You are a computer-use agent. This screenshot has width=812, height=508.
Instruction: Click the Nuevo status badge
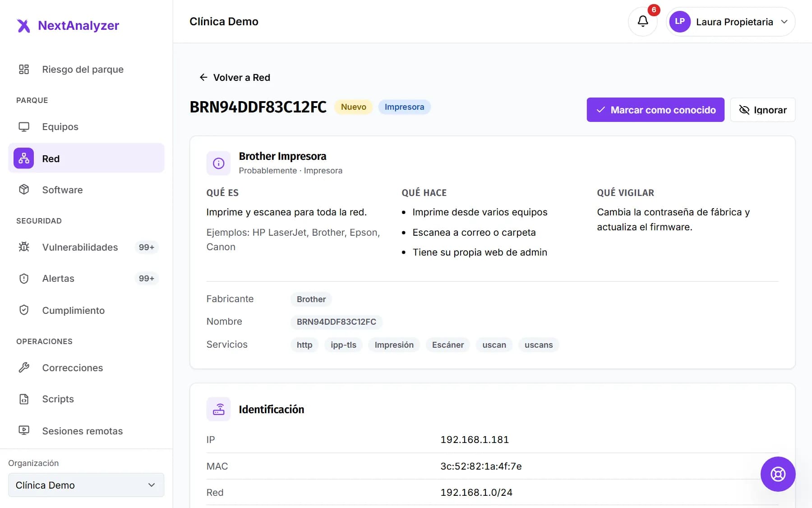pos(353,107)
